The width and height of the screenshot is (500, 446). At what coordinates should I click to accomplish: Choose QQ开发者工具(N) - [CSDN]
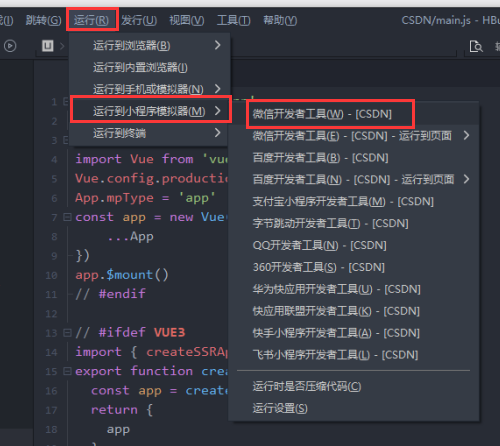pyautogui.click(x=355, y=245)
